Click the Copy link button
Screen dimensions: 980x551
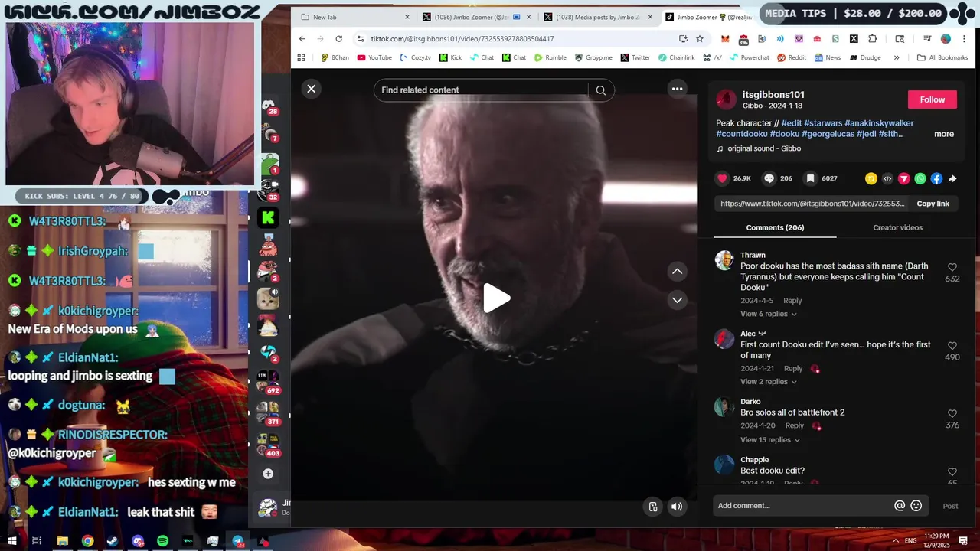point(933,204)
